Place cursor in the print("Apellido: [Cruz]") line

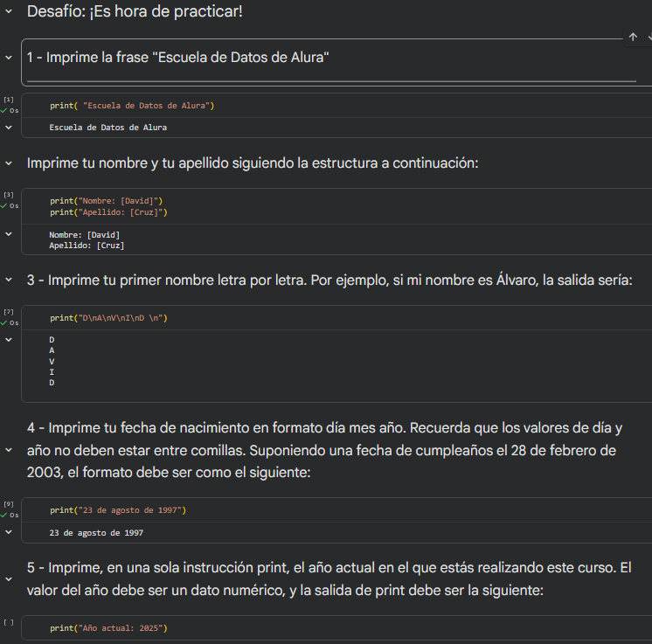[108, 212]
